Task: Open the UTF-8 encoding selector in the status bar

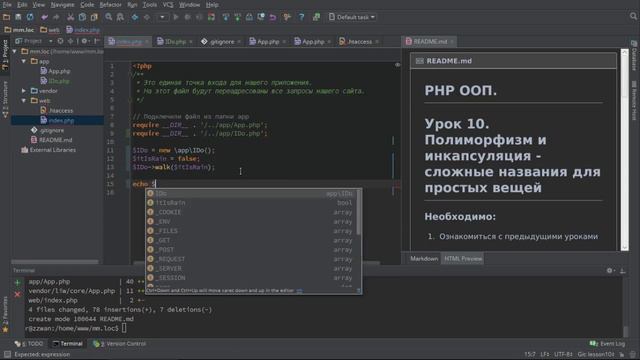Action: (563, 354)
